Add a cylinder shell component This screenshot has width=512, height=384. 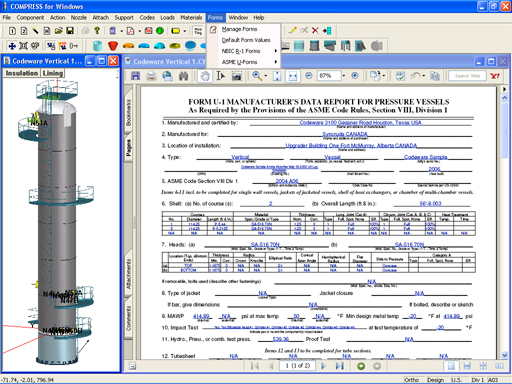(x=97, y=46)
